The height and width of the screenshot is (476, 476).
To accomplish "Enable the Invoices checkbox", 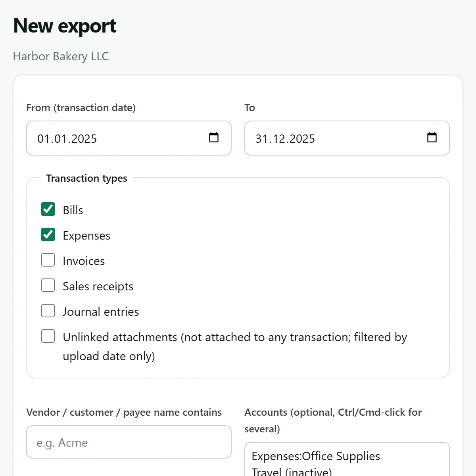I will tap(48, 260).
